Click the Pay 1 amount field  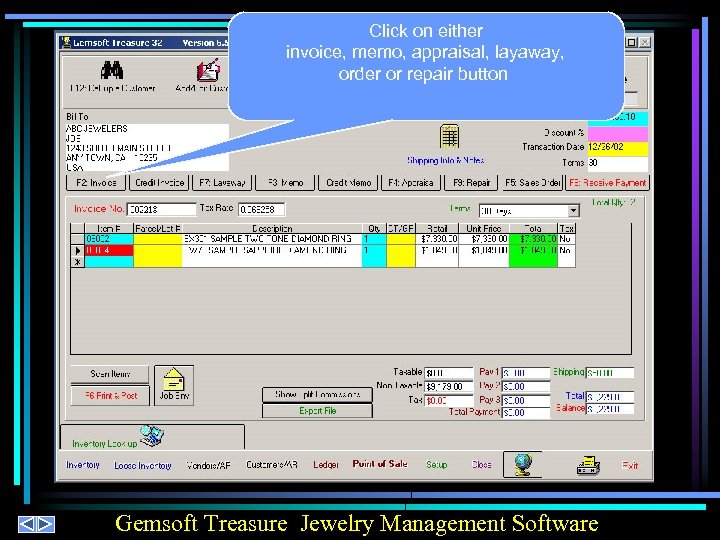(x=526, y=373)
